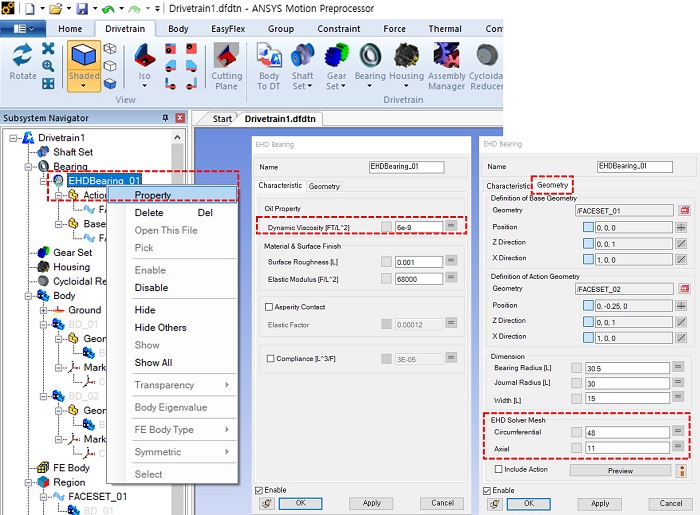Toggle the Compliance [L^3/F] checkbox
Viewport: 700px width, 515px height.
(270, 358)
